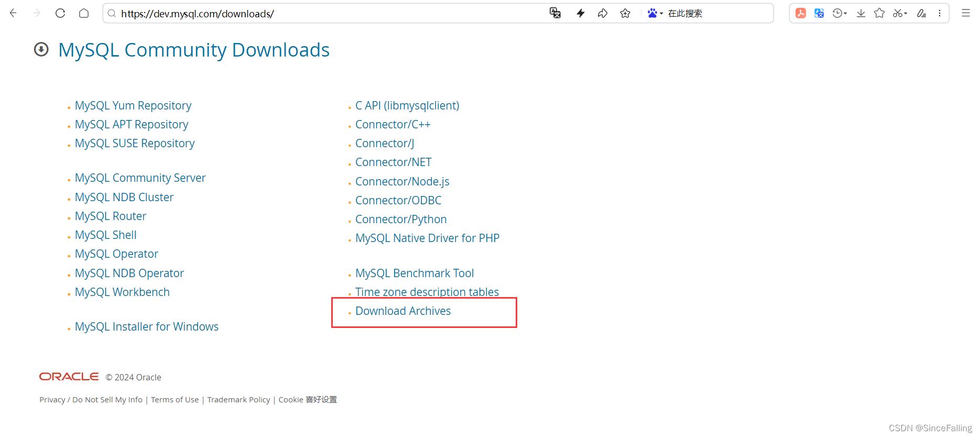Open MySQL Yum Repository link
980x438 pixels.
[x=133, y=105]
